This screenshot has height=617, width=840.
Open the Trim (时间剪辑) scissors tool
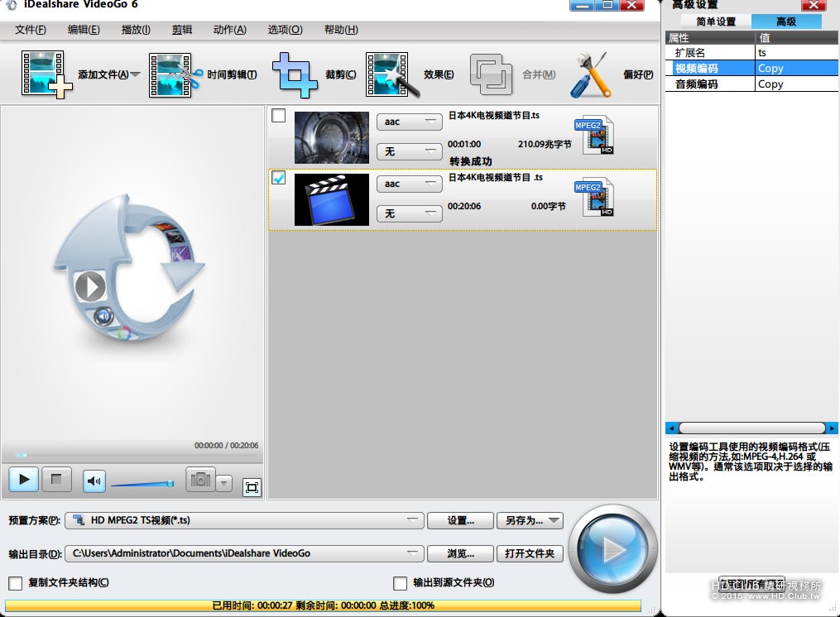coord(175,74)
